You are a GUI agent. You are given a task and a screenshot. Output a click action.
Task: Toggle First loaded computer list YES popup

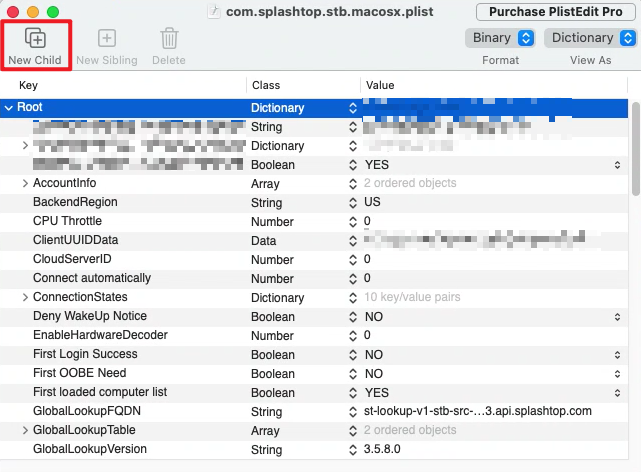coord(617,393)
